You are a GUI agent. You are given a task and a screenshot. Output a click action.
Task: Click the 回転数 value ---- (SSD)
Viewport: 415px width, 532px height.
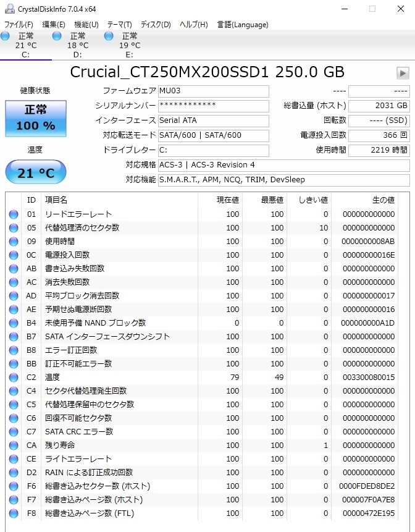pyautogui.click(x=379, y=120)
